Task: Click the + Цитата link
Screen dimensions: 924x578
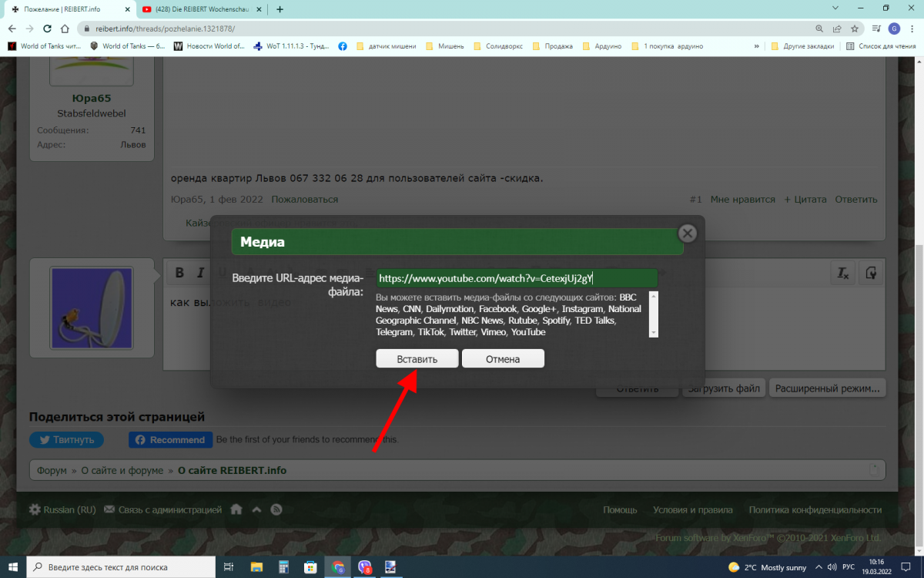Action: 805,199
